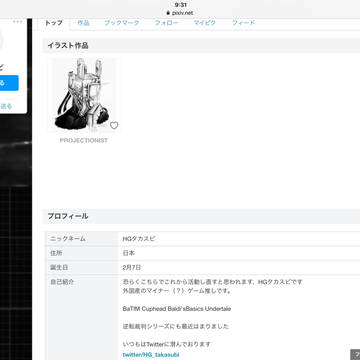The image size is (360, 360).
Task: Open the フィード tab
Action: tap(243, 23)
